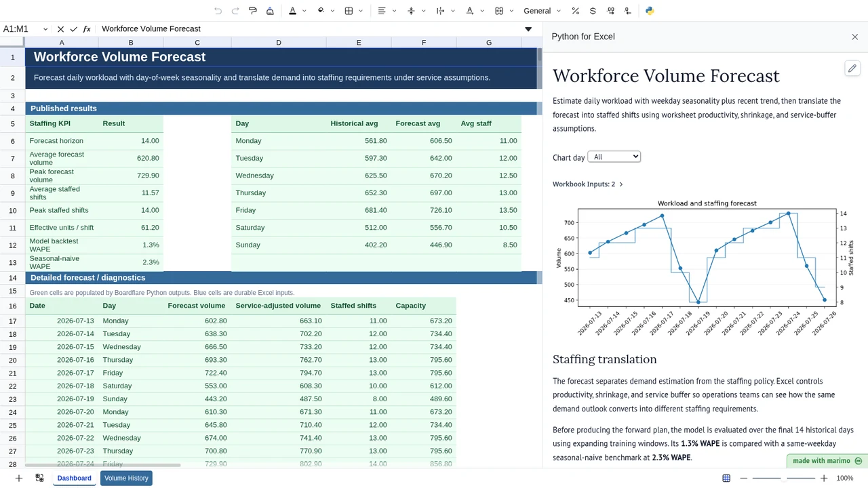Viewport: 868px width, 488px height.
Task: Expand the Workbook Inputs section
Action: click(588, 184)
